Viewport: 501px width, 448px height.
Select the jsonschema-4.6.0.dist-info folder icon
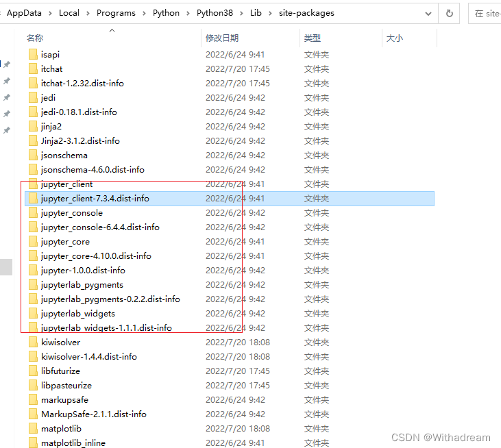tap(33, 169)
